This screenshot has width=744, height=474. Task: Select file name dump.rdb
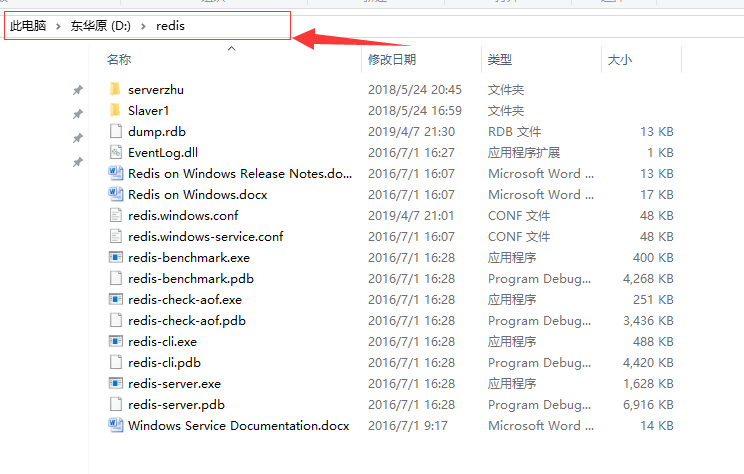click(157, 131)
